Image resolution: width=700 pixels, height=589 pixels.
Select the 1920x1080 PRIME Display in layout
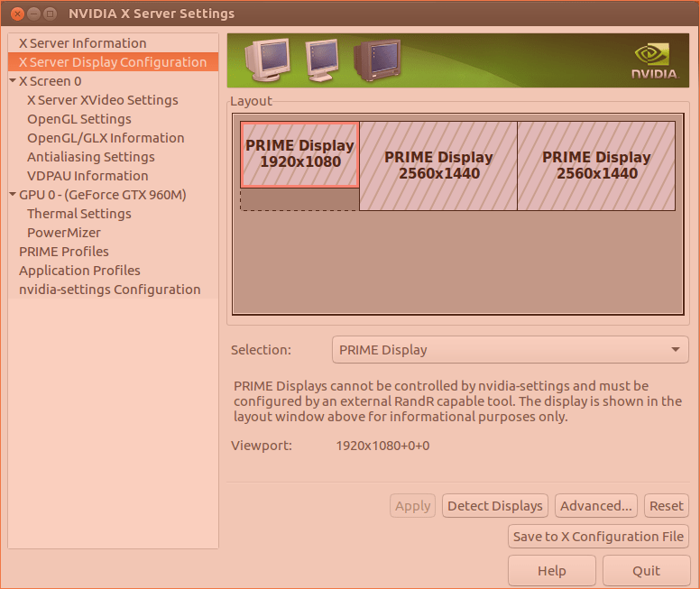point(299,154)
